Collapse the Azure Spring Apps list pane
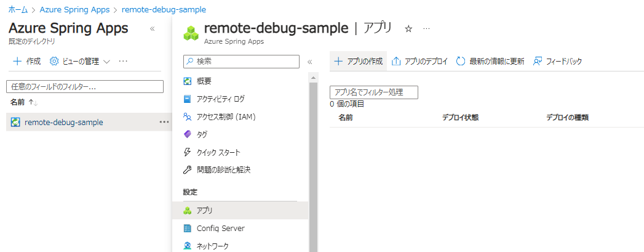 coord(152,29)
